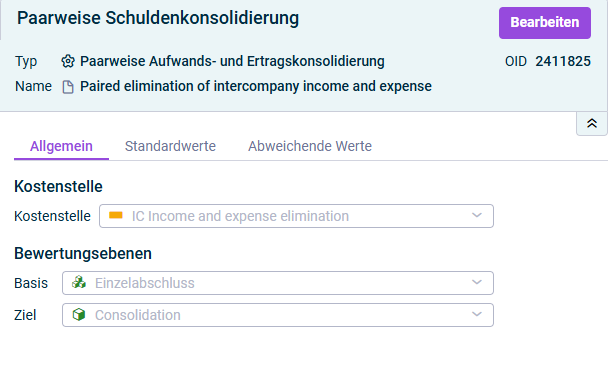Click the gear icon next to Typ
608x368 pixels.
click(68, 61)
